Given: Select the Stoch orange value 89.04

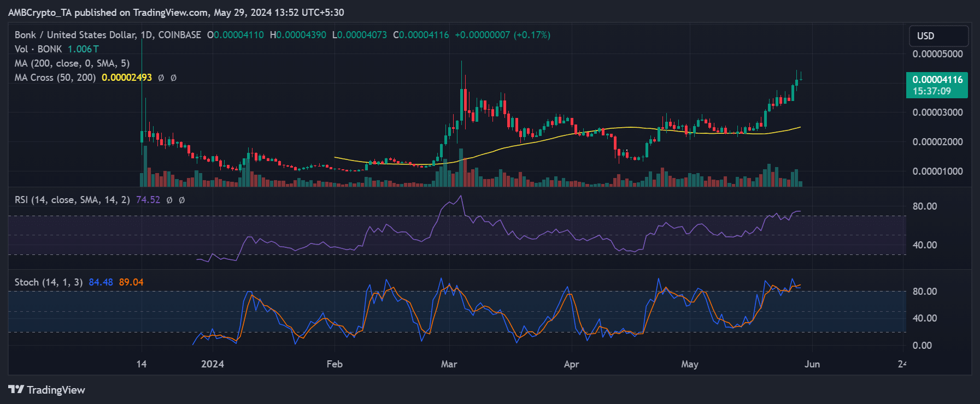Looking at the screenshot, I should (131, 282).
